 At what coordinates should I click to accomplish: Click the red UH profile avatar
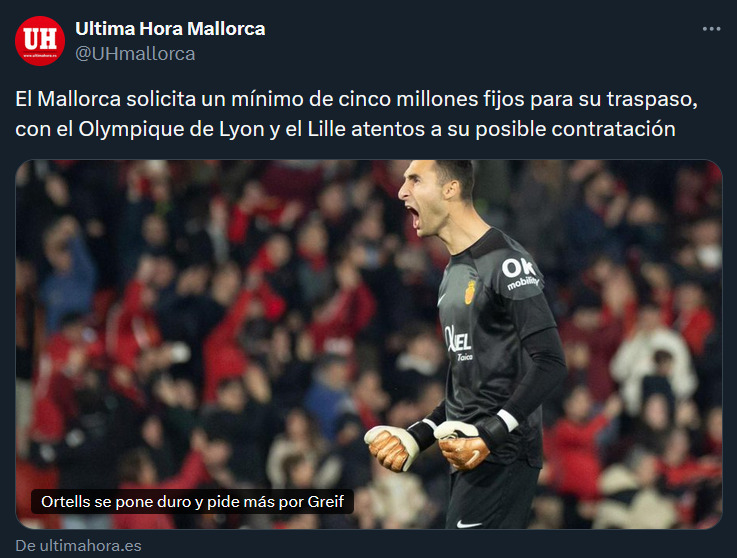tap(40, 41)
